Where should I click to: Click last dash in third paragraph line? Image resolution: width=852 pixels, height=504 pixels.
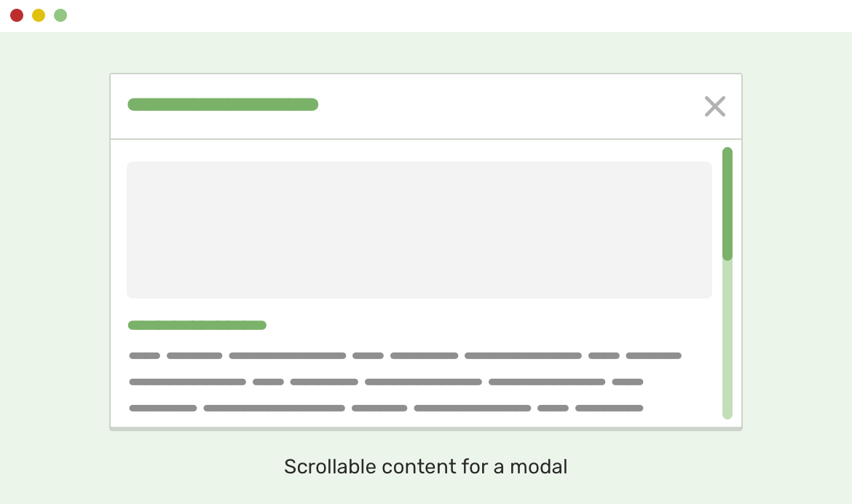609,408
